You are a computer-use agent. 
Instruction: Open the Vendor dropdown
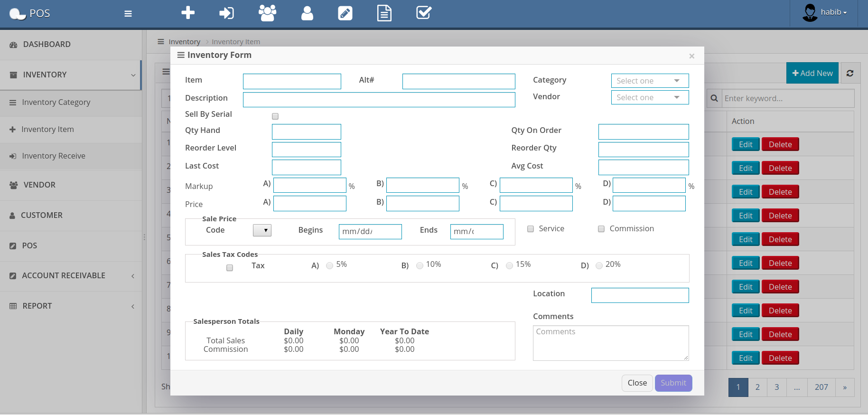pyautogui.click(x=649, y=97)
